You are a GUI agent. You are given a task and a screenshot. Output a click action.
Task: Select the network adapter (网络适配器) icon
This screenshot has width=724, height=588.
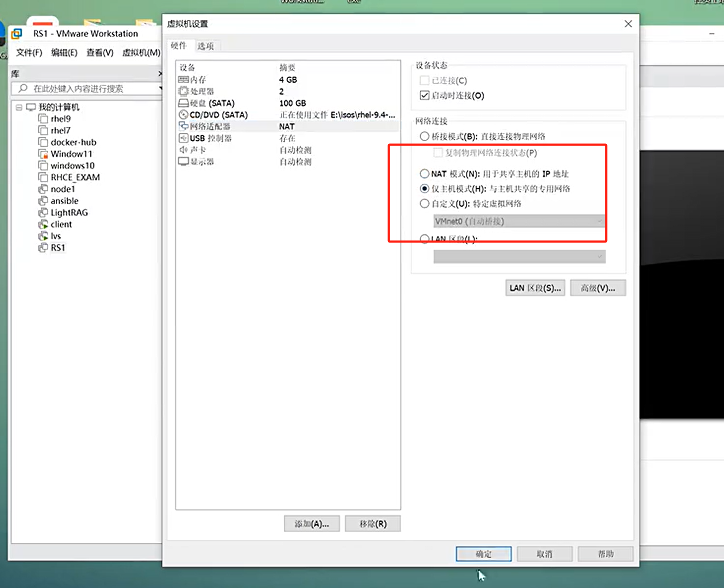[x=183, y=126]
